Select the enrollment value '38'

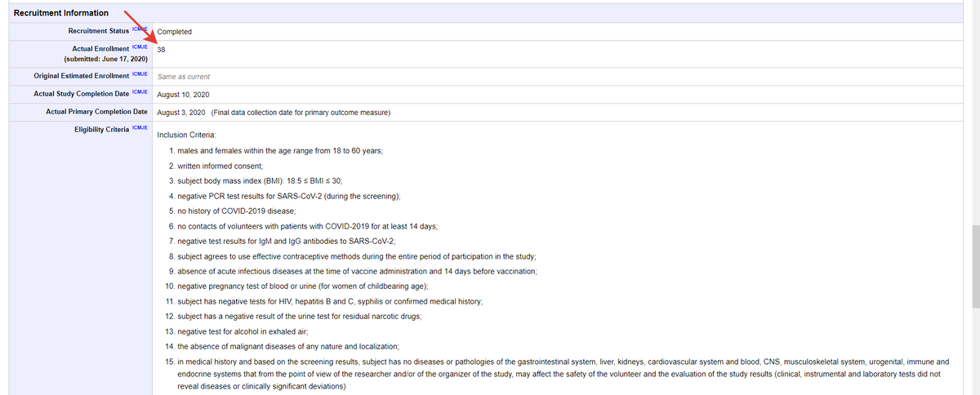(161, 50)
